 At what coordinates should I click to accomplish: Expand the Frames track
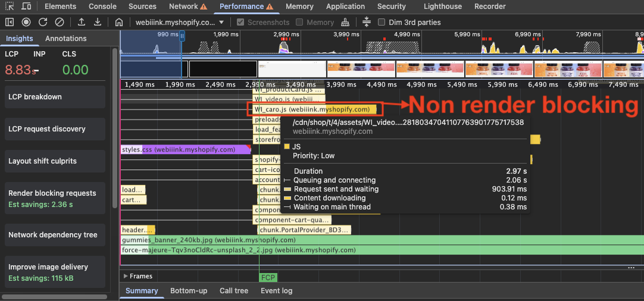pos(126,276)
